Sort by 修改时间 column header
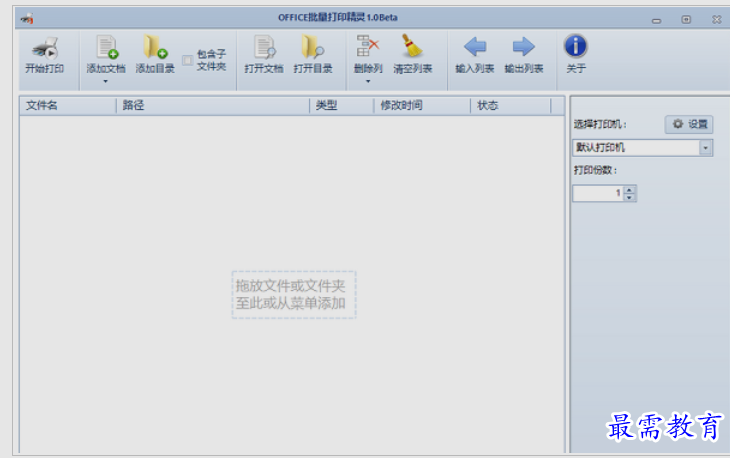 coord(422,106)
